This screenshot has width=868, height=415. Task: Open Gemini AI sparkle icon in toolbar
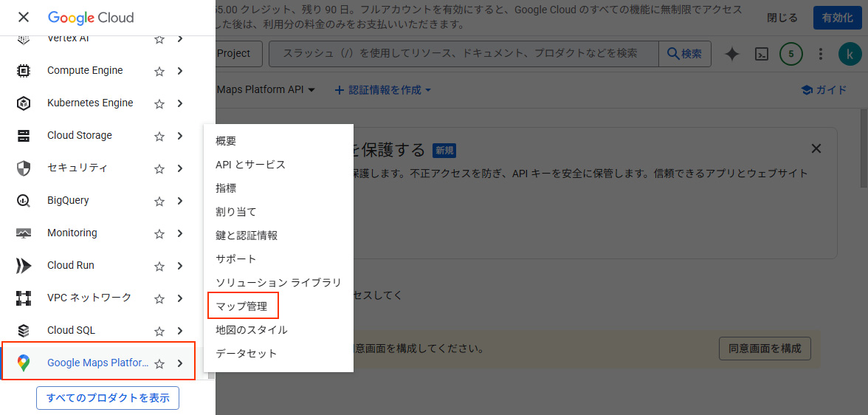click(731, 54)
